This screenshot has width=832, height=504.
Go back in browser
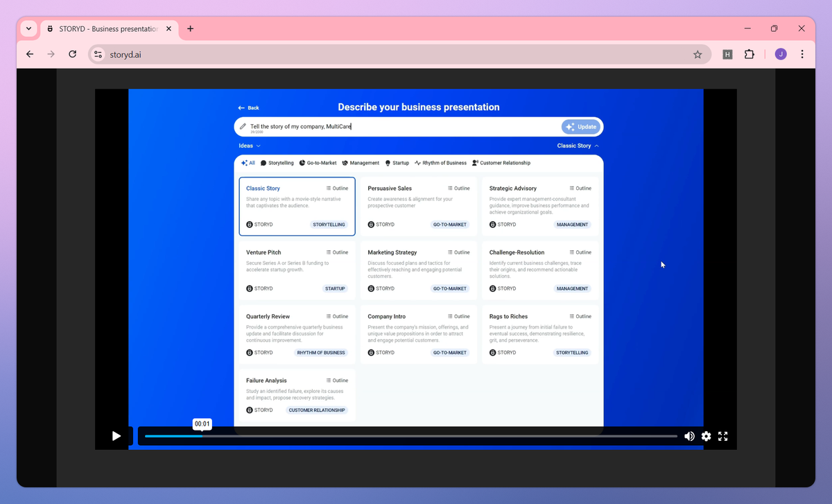(29, 54)
